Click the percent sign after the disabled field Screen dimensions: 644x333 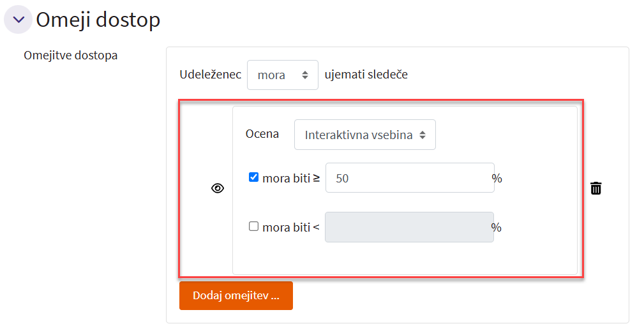point(497,227)
